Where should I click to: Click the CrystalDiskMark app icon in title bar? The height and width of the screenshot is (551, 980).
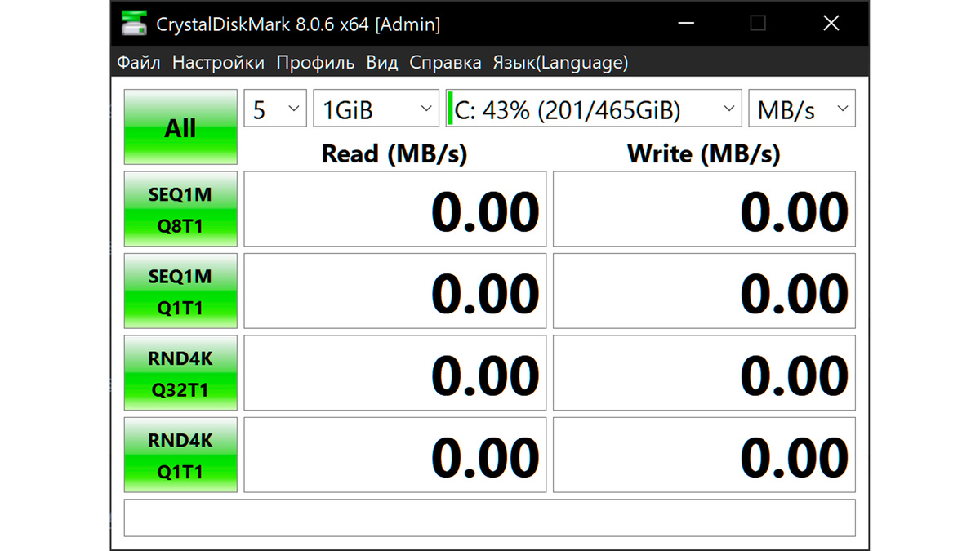tap(135, 24)
